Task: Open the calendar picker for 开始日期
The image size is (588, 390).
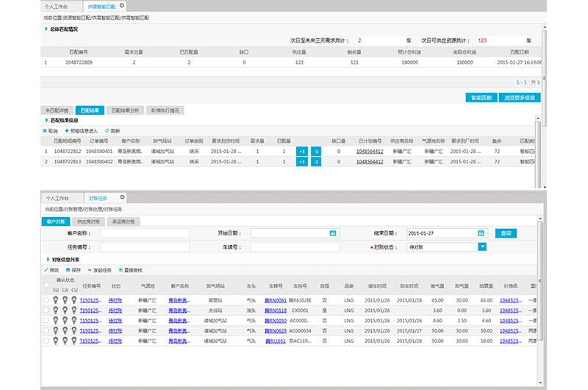Action: 333,233
